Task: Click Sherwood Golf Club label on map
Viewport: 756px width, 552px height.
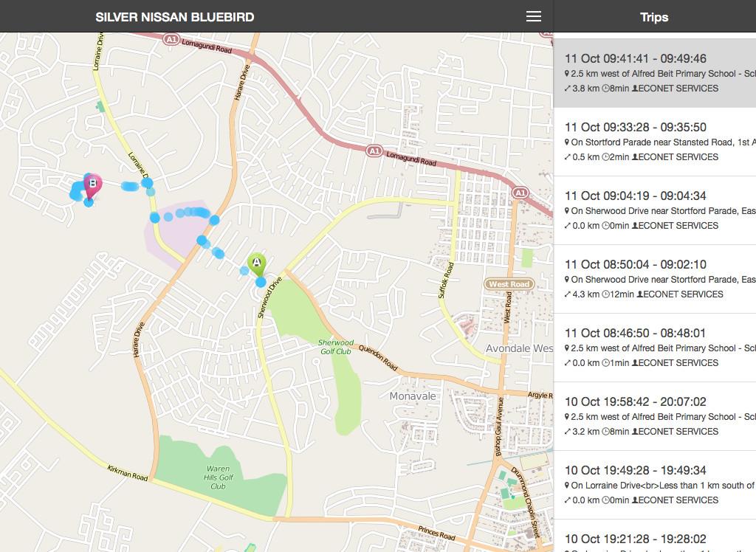Action: 336,347
